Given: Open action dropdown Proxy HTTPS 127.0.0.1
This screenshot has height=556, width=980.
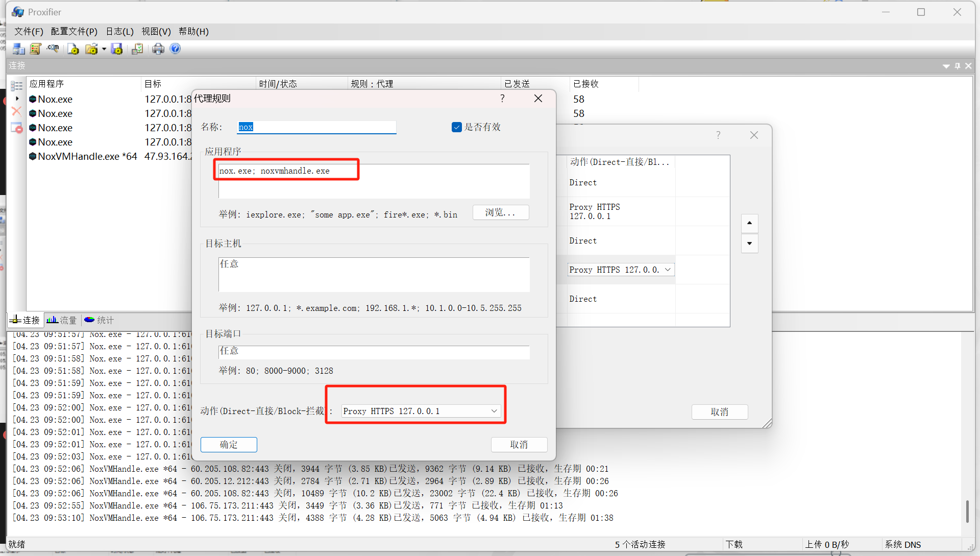Looking at the screenshot, I should click(421, 411).
